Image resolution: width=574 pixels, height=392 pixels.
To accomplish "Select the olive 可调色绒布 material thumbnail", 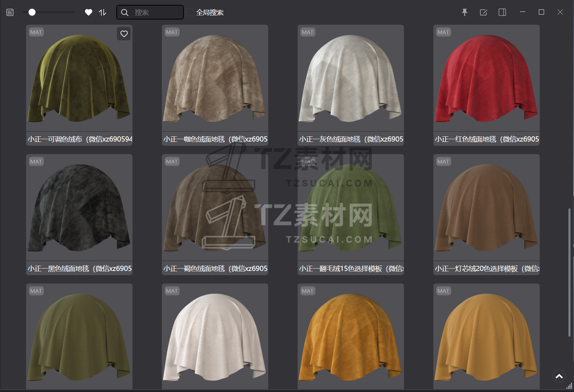I will coord(79,78).
